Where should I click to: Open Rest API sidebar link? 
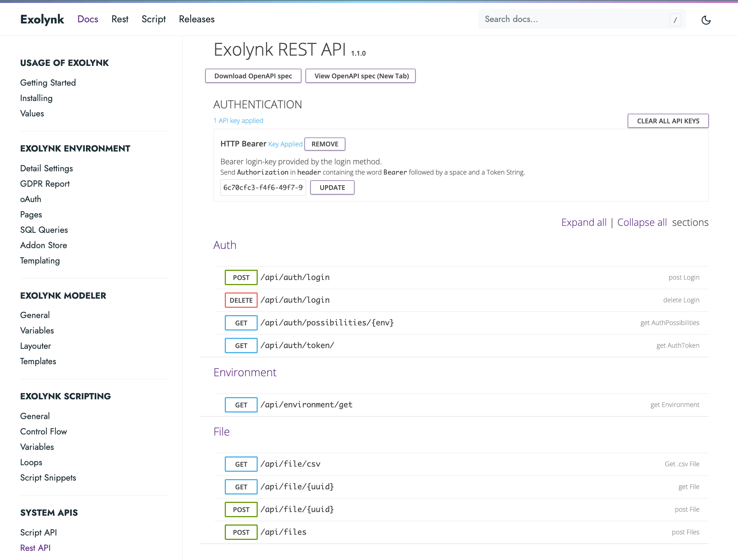(x=35, y=548)
